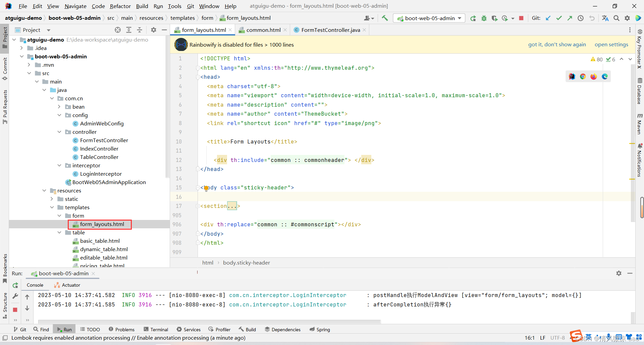Rerun boot-web-05-admin from the toolbar
Screen dimensions: 644x345
pyautogui.click(x=473, y=18)
